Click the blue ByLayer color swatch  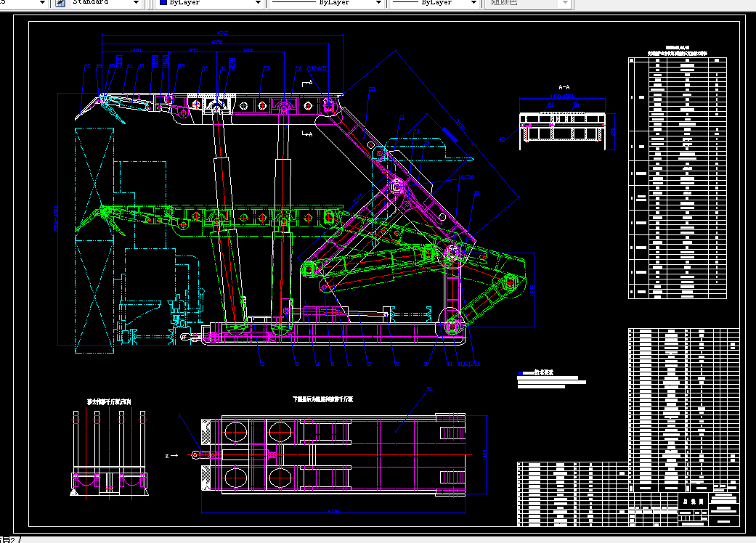click(163, 2)
